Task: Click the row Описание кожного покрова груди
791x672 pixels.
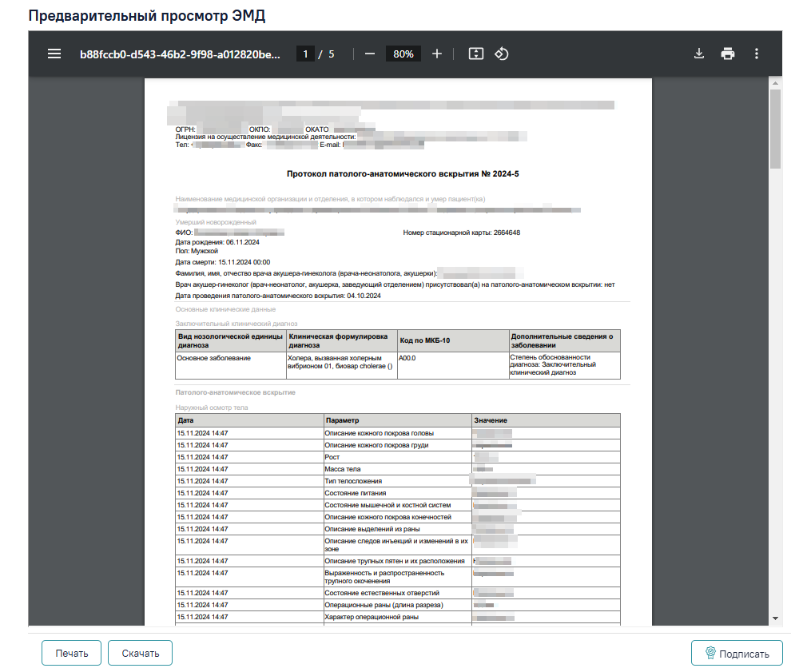Action: coord(398,445)
